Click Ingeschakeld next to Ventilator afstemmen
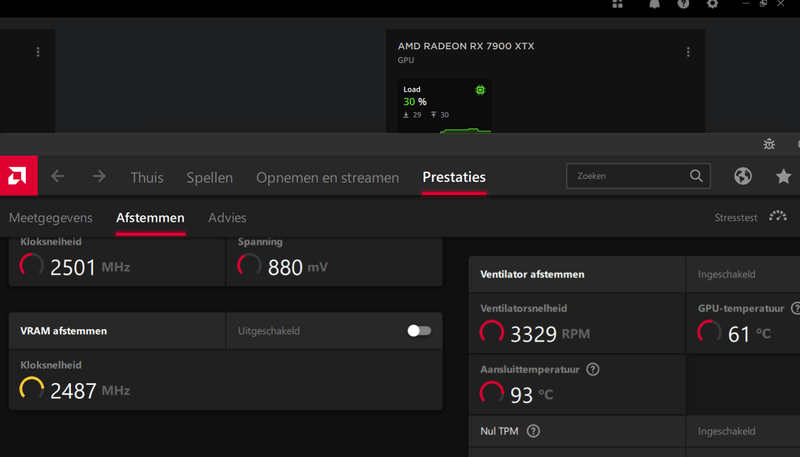The width and height of the screenshot is (800, 457). coord(727,274)
